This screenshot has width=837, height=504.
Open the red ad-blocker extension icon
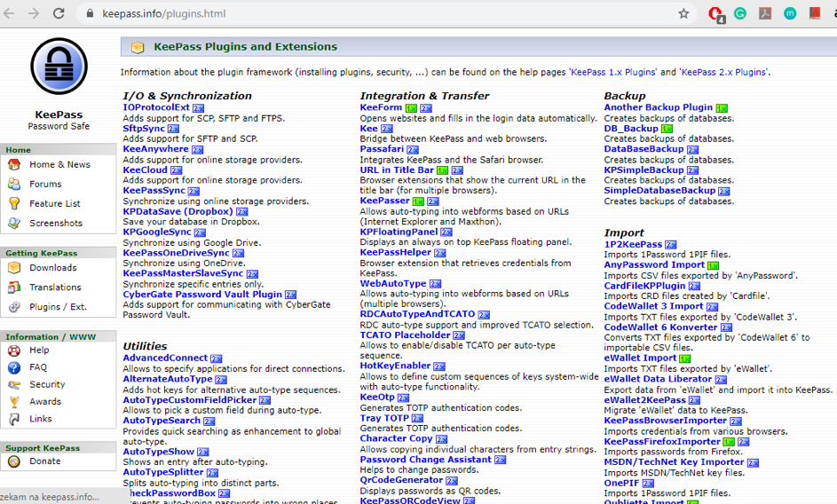tap(715, 14)
